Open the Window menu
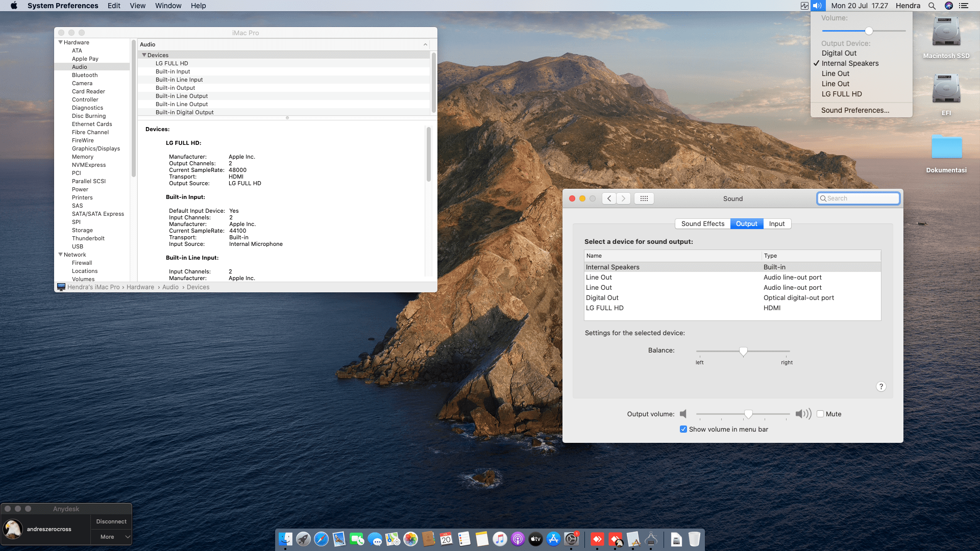 coord(168,6)
